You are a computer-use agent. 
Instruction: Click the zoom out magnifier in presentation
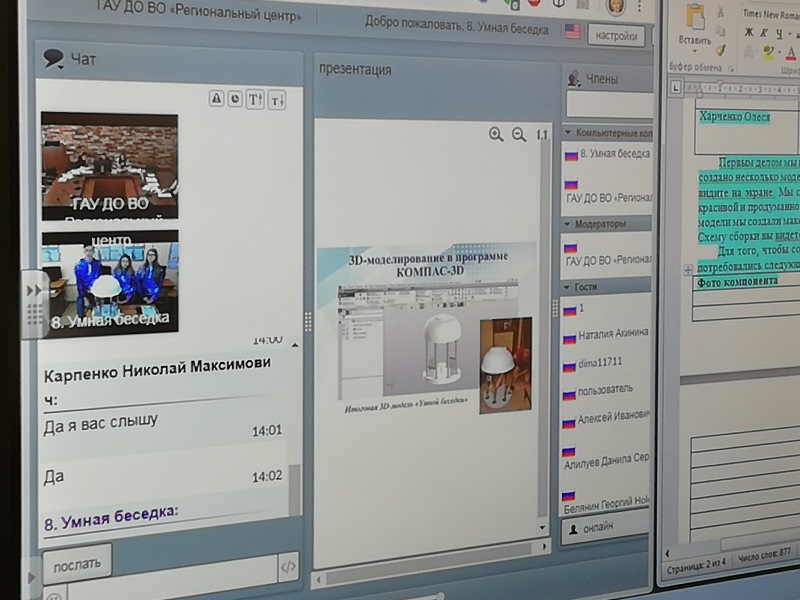(x=519, y=135)
